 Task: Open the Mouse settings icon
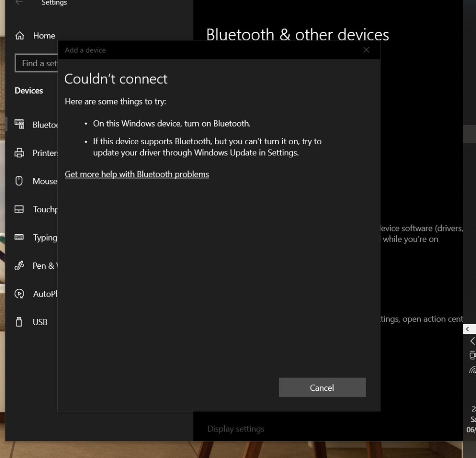tap(19, 181)
